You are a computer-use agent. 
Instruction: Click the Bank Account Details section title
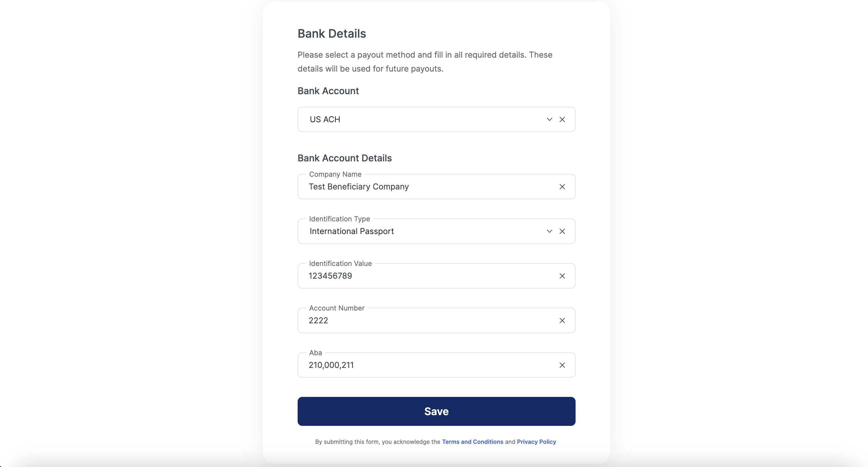(344, 158)
